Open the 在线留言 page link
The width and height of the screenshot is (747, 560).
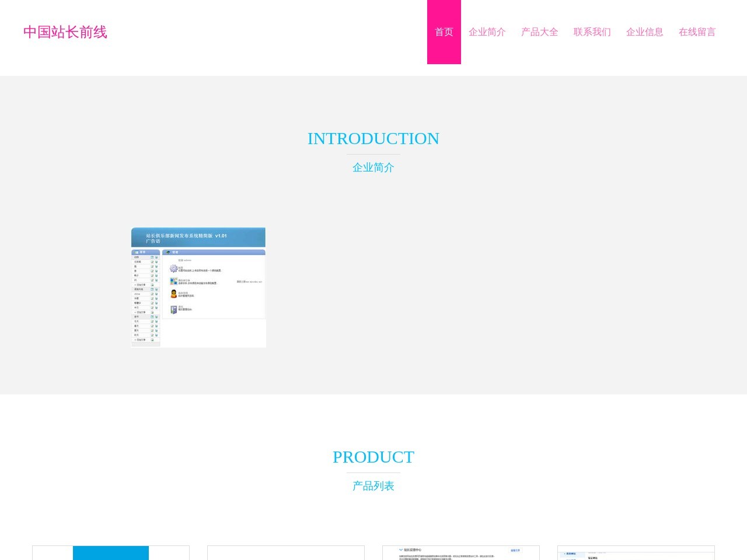click(697, 32)
